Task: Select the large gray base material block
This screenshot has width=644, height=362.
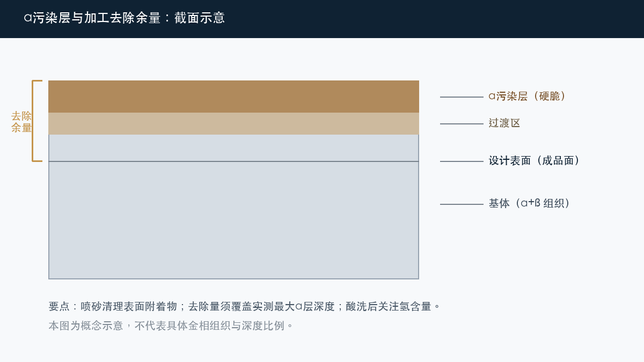Action: [x=233, y=206]
